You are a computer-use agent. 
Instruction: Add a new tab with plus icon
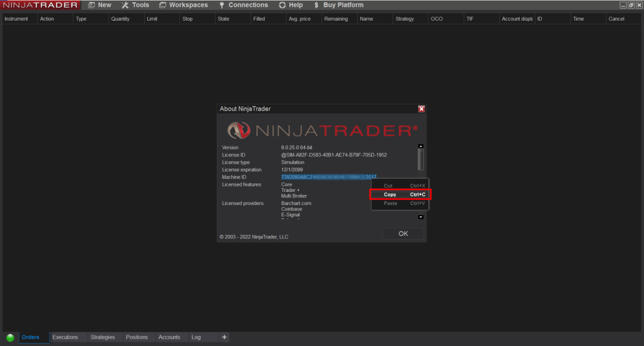[x=225, y=337]
